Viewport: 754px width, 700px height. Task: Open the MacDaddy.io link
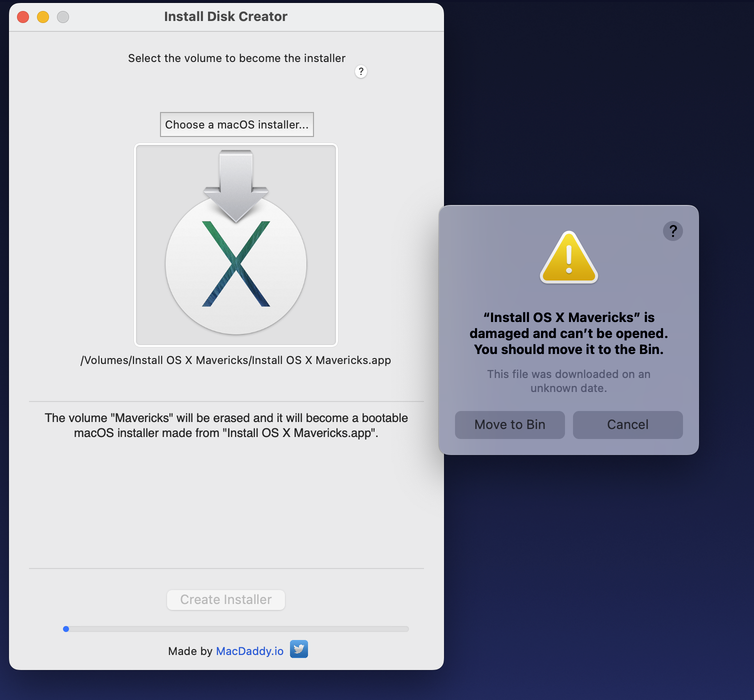click(x=250, y=651)
